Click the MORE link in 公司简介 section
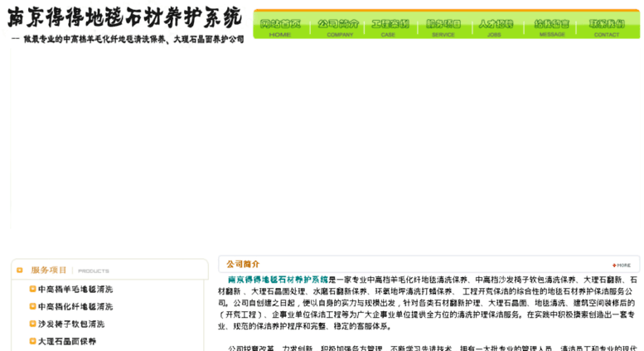Image resolution: width=644 pixels, height=351 pixels. tap(622, 266)
